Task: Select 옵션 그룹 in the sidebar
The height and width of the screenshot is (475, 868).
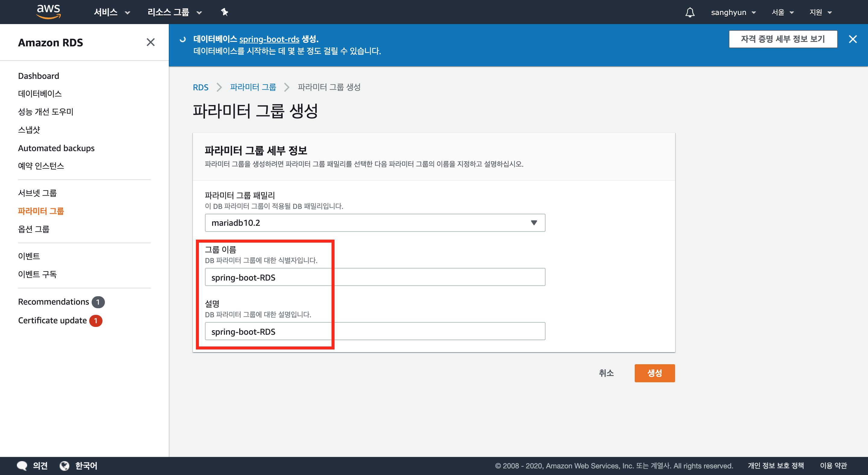Action: click(x=34, y=229)
